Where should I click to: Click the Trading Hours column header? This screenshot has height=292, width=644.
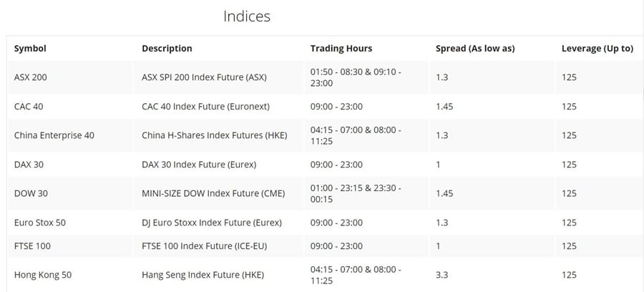tap(341, 49)
